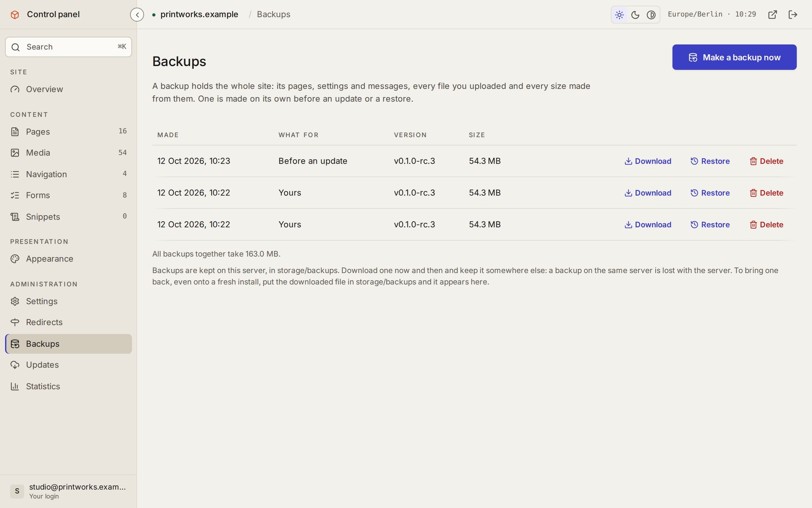Open Navigation in the sidebar
Screen dimensions: 812x508
tap(68, 174)
